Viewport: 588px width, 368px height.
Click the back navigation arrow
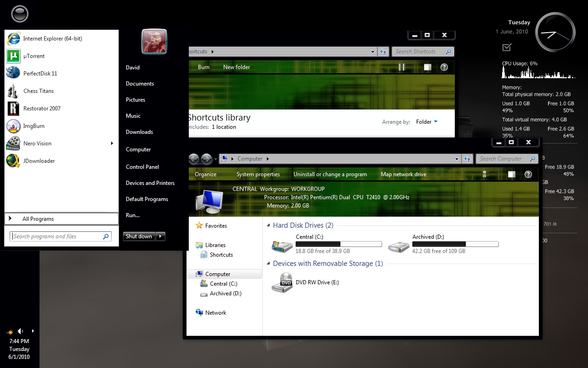pos(193,158)
